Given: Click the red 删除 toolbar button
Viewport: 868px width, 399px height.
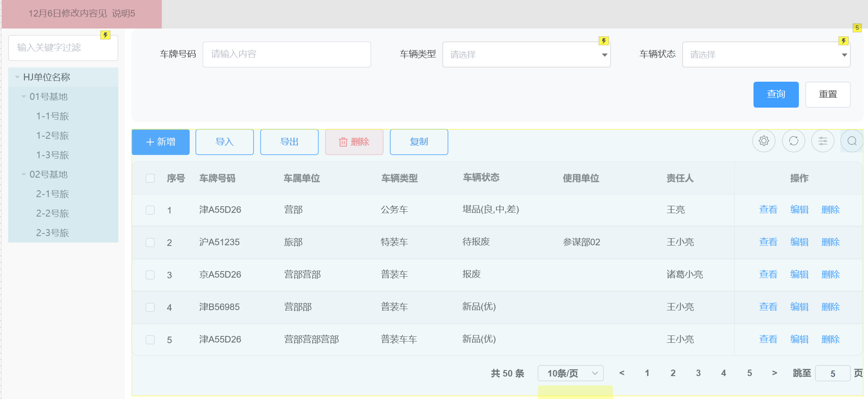Looking at the screenshot, I should (354, 142).
